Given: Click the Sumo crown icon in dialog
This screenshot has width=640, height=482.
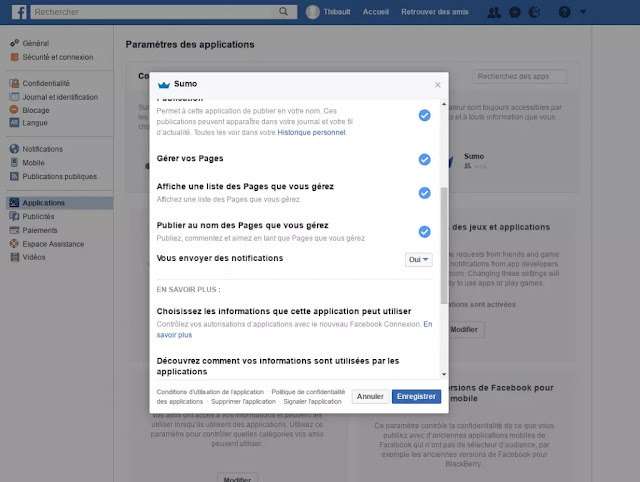Looking at the screenshot, I should click(x=164, y=84).
